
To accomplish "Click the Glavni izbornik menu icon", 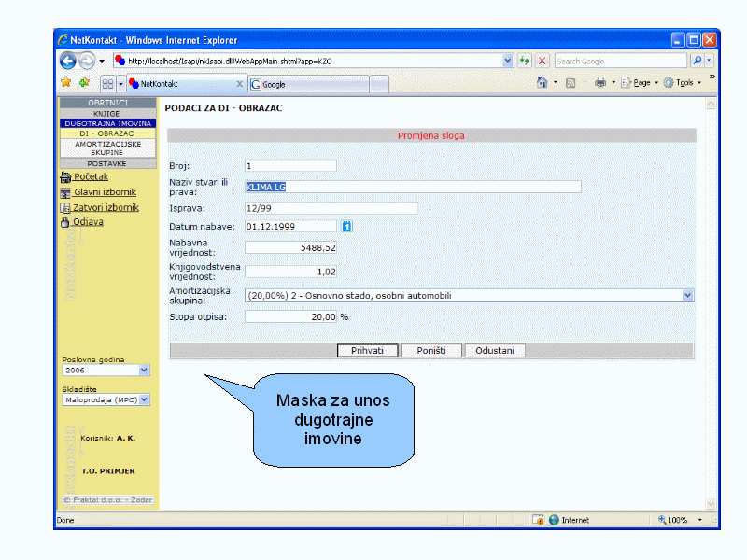I will (x=65, y=193).
